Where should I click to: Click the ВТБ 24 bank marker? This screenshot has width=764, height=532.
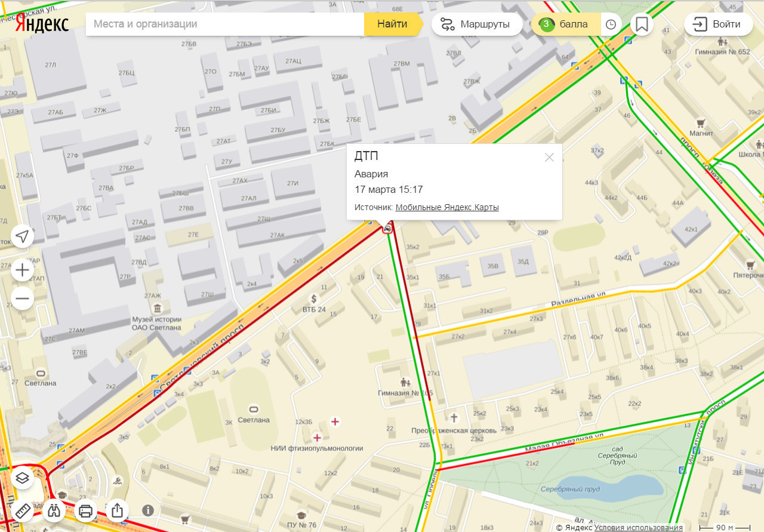(x=314, y=299)
